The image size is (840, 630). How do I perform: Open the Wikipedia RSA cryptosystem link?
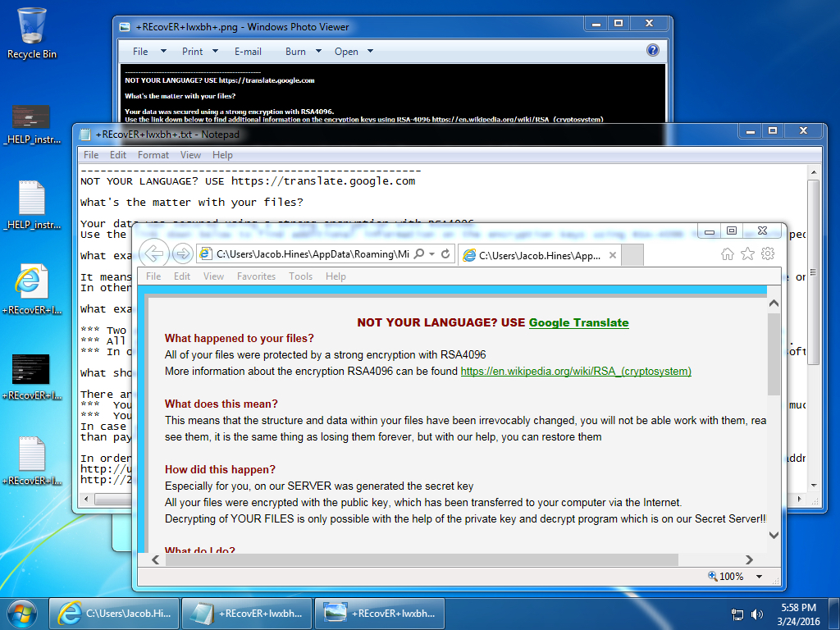tap(576, 371)
